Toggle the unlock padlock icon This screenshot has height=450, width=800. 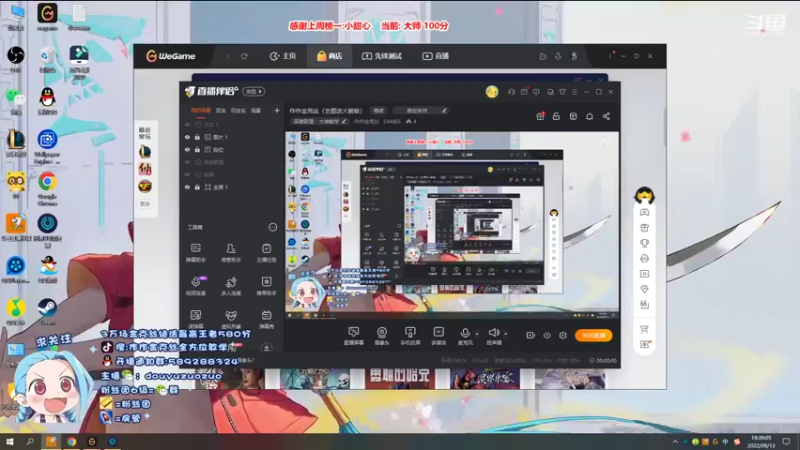(556, 116)
